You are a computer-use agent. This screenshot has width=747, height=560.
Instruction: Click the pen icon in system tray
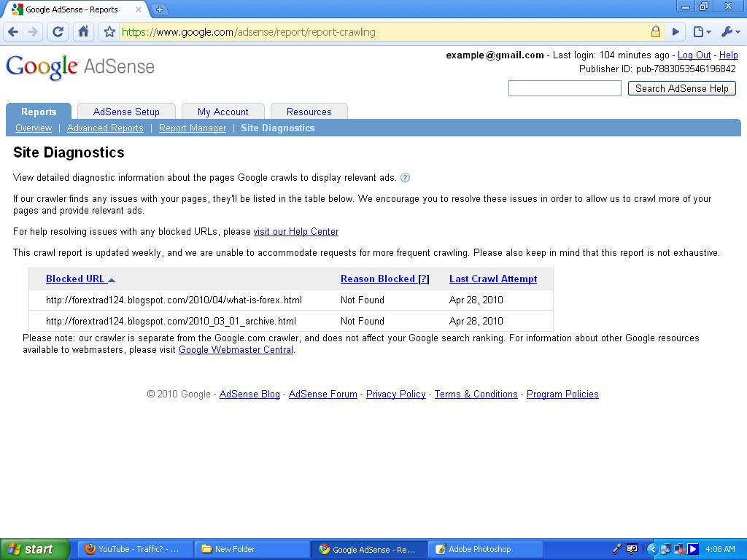point(617,549)
